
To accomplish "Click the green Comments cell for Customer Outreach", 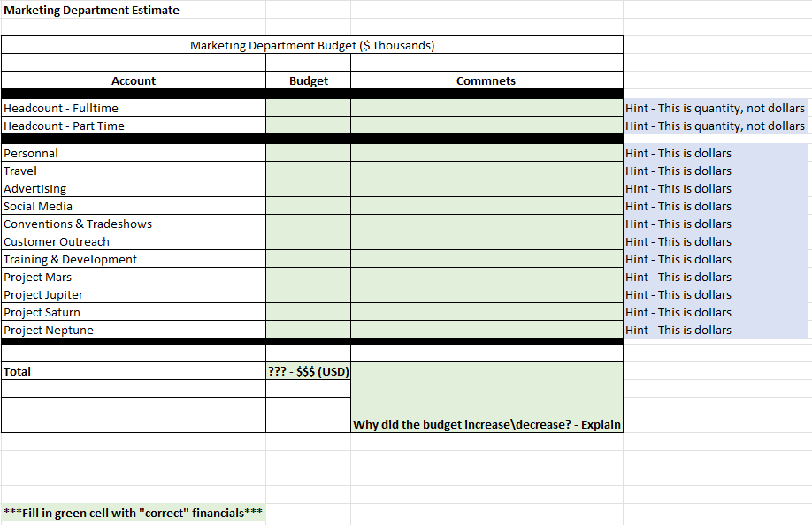I will pyautogui.click(x=486, y=241).
